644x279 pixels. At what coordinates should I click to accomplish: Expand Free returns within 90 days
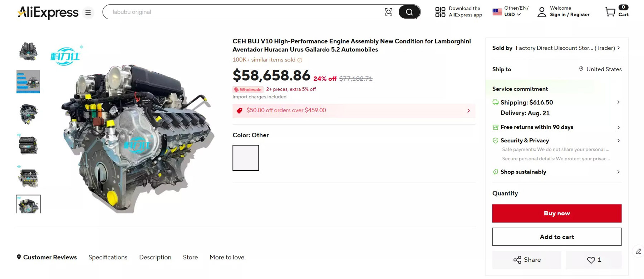pos(618,127)
